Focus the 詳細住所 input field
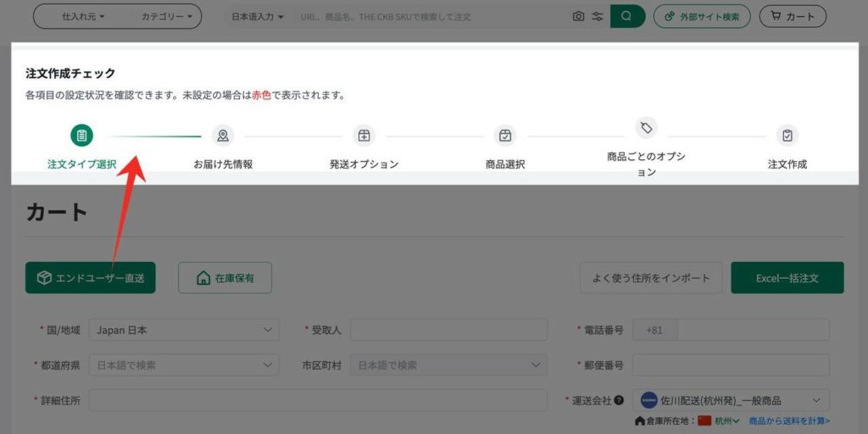 [319, 400]
